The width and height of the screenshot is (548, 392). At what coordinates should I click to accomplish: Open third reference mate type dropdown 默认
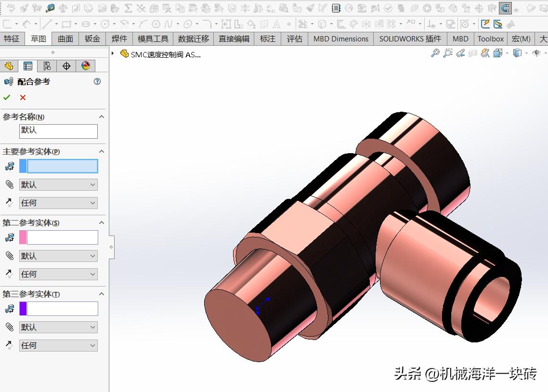tap(58, 327)
